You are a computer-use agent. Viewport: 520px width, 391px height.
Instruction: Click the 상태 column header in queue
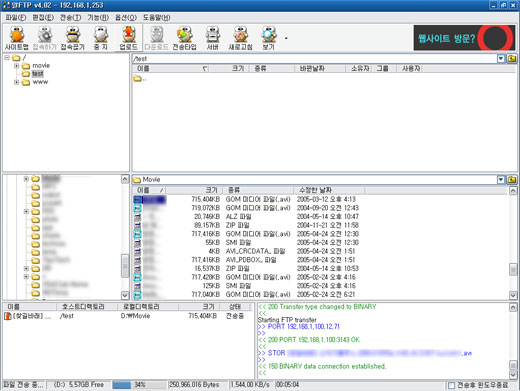(235, 307)
